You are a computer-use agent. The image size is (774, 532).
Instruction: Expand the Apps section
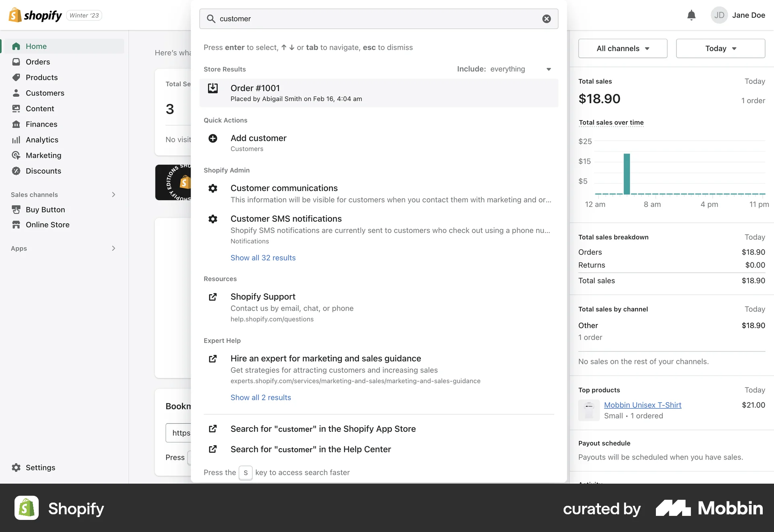(x=113, y=248)
